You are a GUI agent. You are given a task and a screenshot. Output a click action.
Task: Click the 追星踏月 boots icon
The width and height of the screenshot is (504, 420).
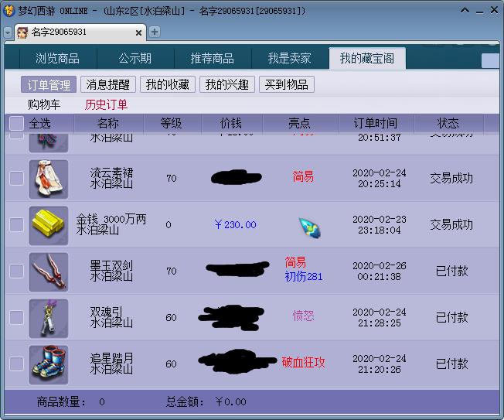49,364
